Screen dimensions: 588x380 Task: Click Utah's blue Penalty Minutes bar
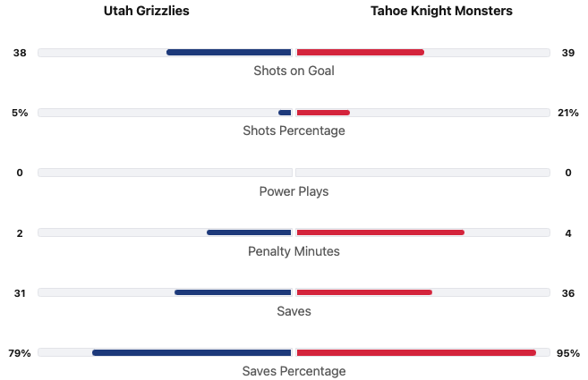[x=249, y=232]
